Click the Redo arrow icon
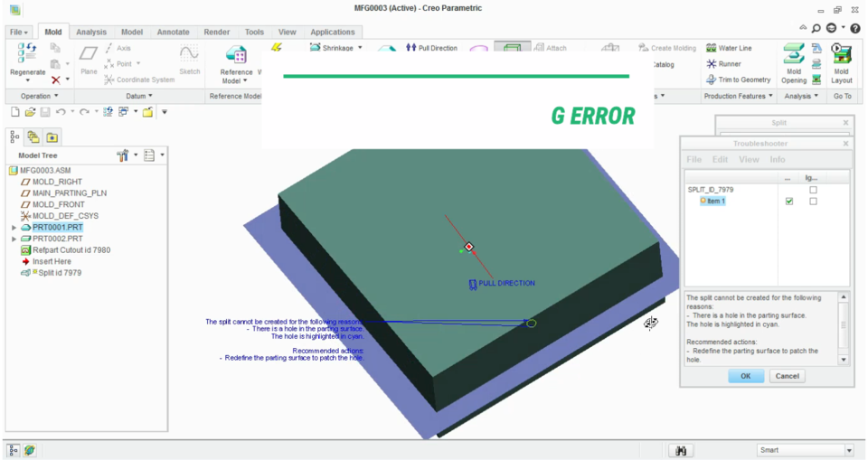 [x=83, y=112]
